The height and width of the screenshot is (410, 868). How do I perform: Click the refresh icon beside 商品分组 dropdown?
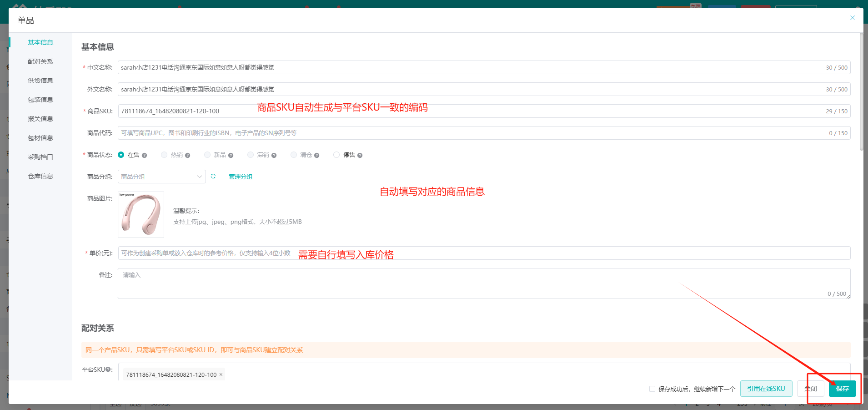click(213, 176)
